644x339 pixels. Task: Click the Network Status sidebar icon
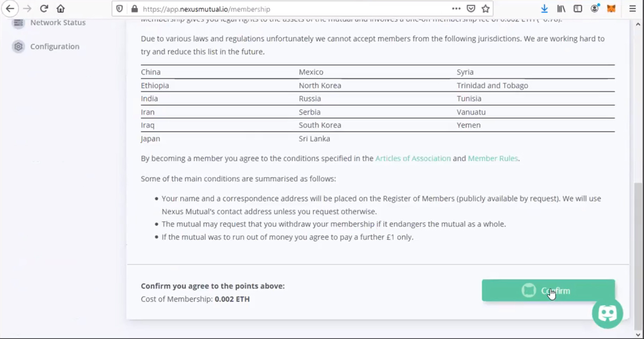18,23
